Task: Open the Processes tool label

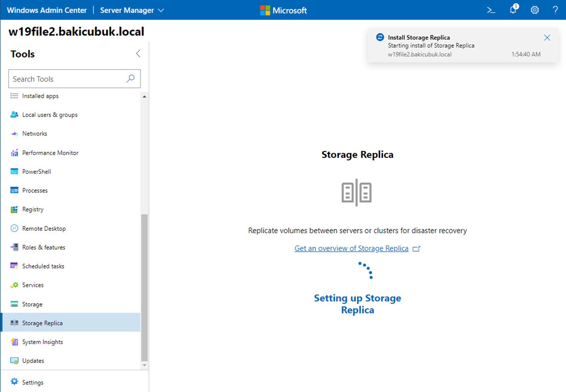Action: point(35,190)
